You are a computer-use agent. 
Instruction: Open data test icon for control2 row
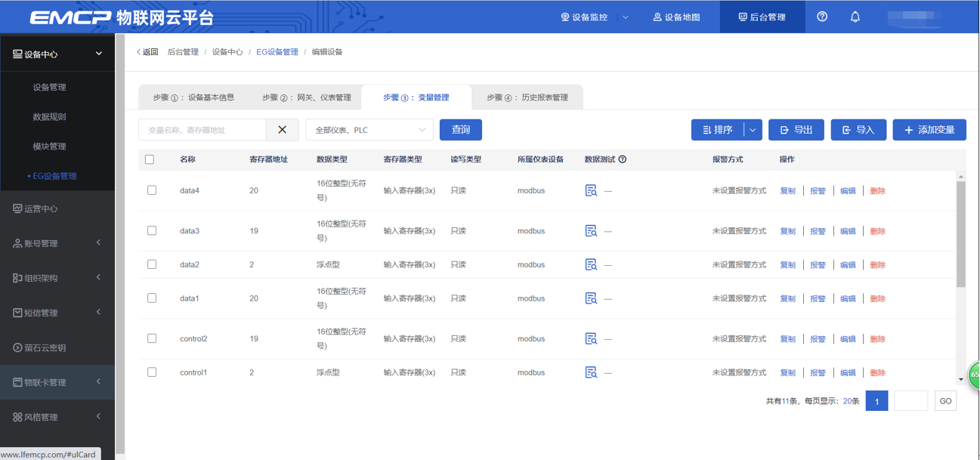click(591, 339)
